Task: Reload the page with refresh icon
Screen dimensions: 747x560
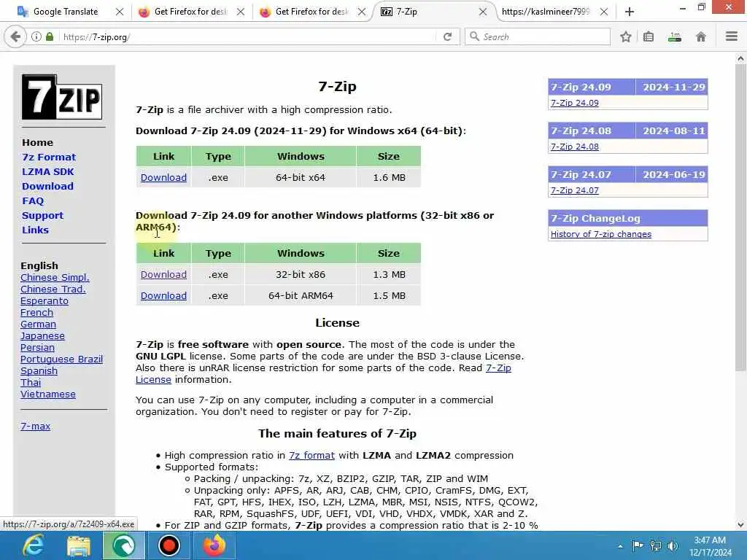Action: coord(447,36)
